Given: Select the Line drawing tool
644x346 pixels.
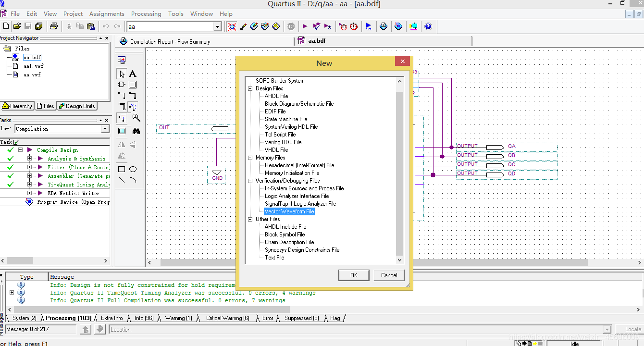Looking at the screenshot, I should pyautogui.click(x=122, y=181).
